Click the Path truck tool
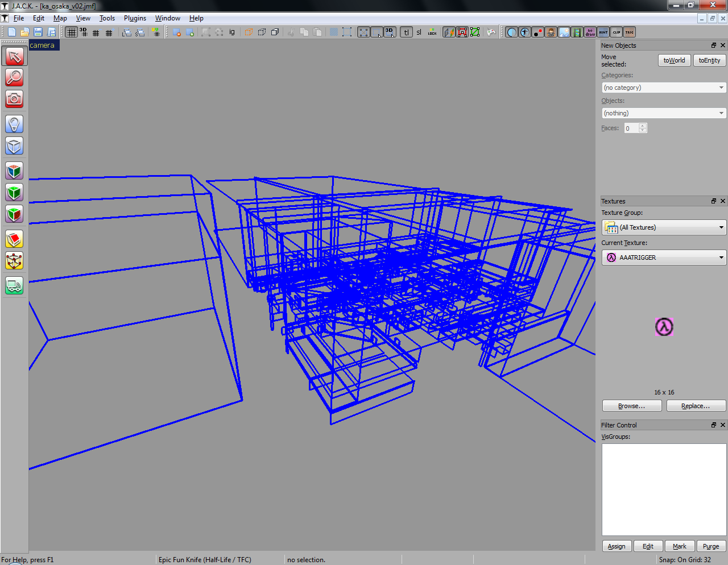The height and width of the screenshot is (565, 728). point(14,285)
